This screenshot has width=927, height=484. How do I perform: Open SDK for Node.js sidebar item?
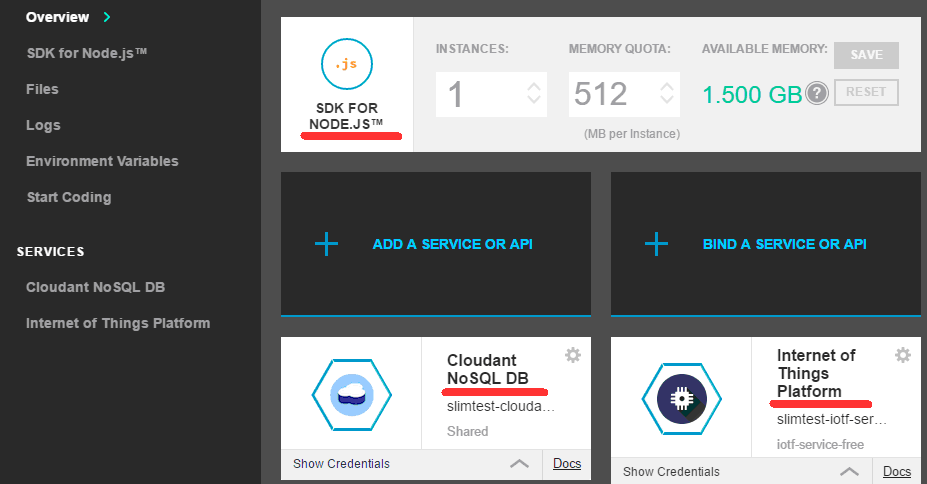86,53
